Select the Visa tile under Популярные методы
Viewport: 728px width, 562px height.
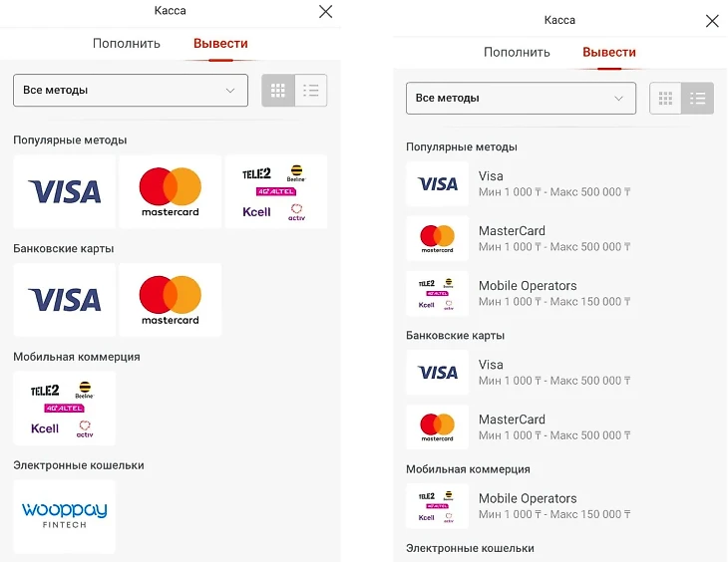[65, 191]
